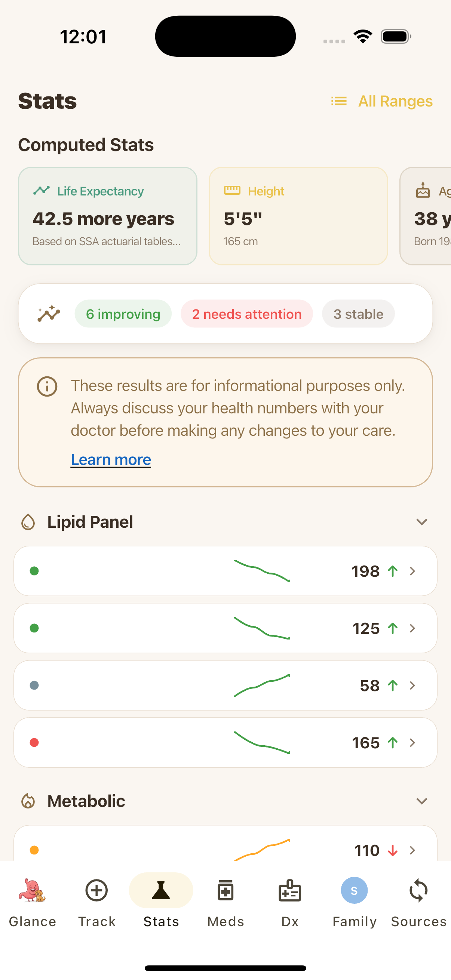451x980 pixels.
Task: Click the All Ranges button
Action: [382, 101]
